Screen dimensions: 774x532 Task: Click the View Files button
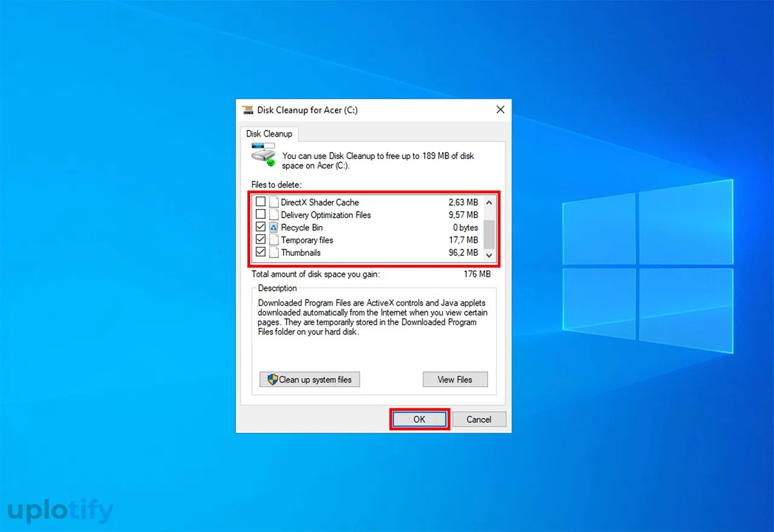[455, 380]
